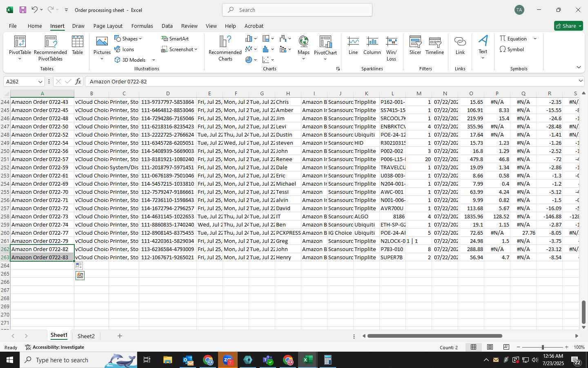Click the Save icon

click(23, 10)
